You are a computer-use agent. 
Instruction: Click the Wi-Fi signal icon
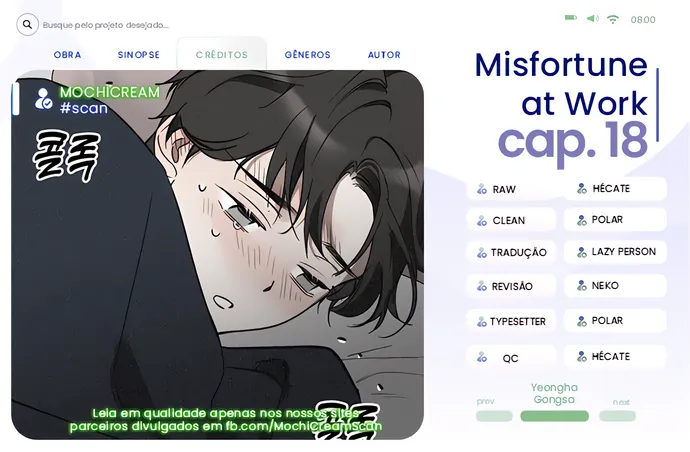click(613, 18)
